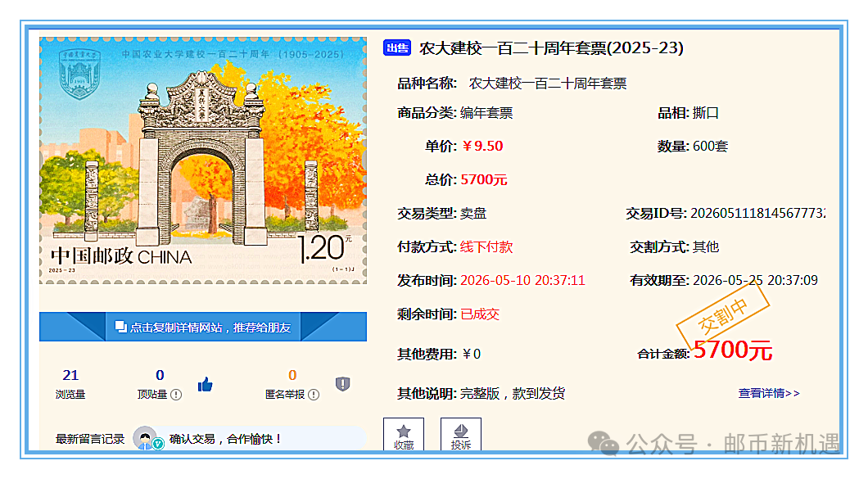Image resolution: width=868 pixels, height=479 pixels.
Task: Click the 匿名举报 count 0
Action: click(x=292, y=375)
